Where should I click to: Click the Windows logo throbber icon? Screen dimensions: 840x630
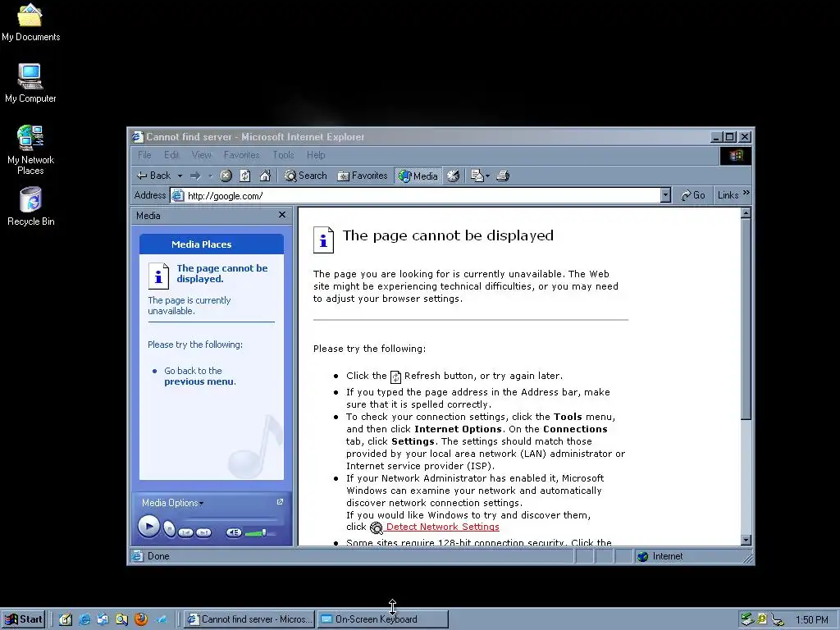(x=736, y=155)
